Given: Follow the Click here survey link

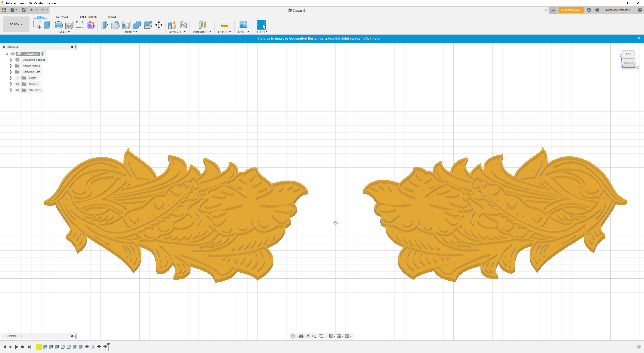Looking at the screenshot, I should click(x=371, y=38).
